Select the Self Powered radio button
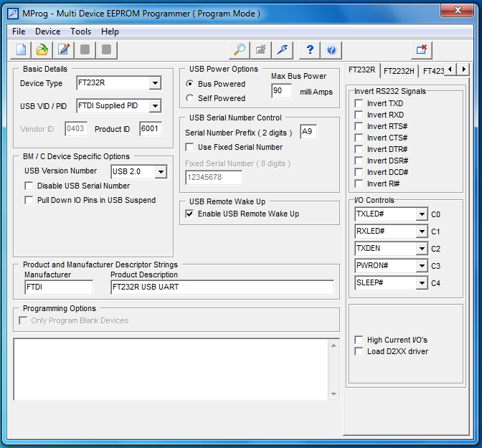Viewport: 482px width, 448px height. pyautogui.click(x=190, y=98)
